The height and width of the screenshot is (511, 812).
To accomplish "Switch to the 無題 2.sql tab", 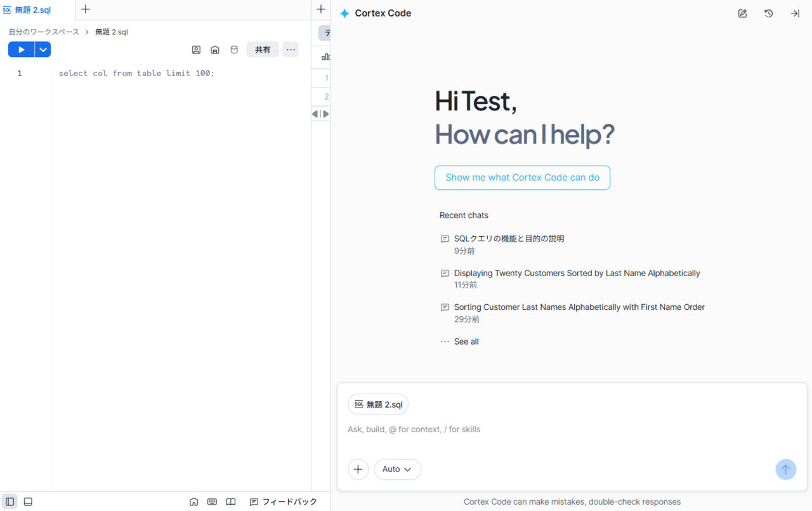I will pos(32,10).
